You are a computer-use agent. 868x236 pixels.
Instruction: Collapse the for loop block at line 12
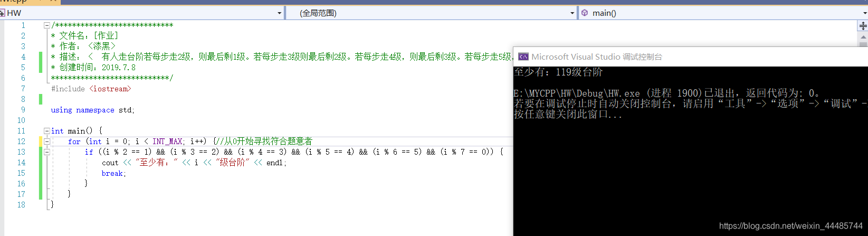[46, 141]
